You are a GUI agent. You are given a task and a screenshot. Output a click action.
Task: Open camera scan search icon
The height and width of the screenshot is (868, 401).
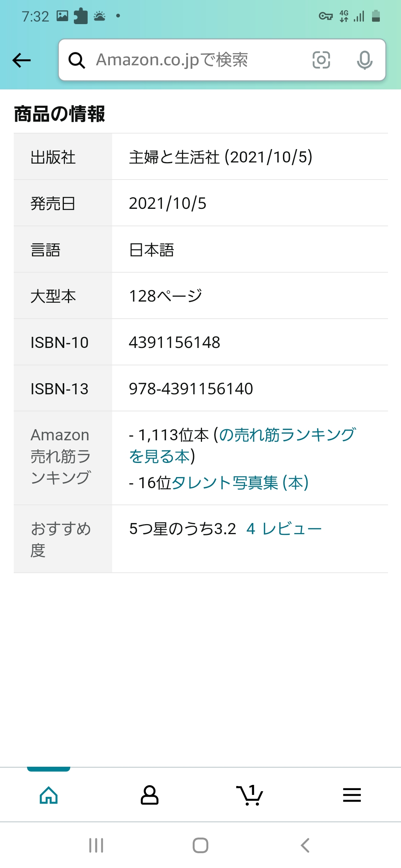(321, 60)
